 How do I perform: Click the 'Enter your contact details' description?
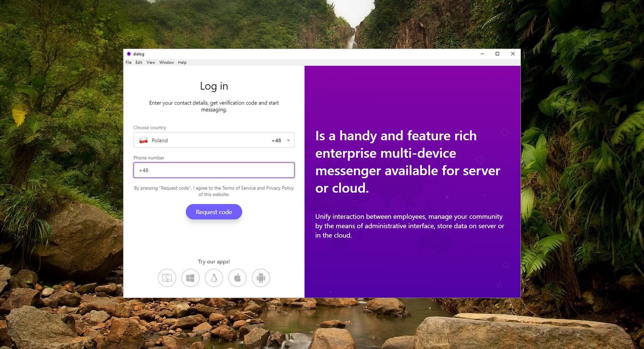point(214,106)
